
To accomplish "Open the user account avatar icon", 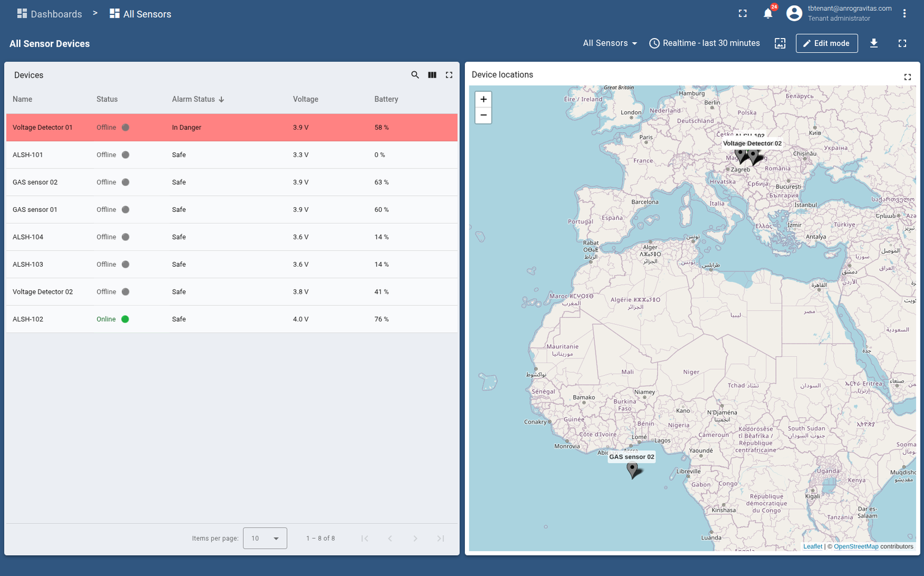I will [x=794, y=13].
